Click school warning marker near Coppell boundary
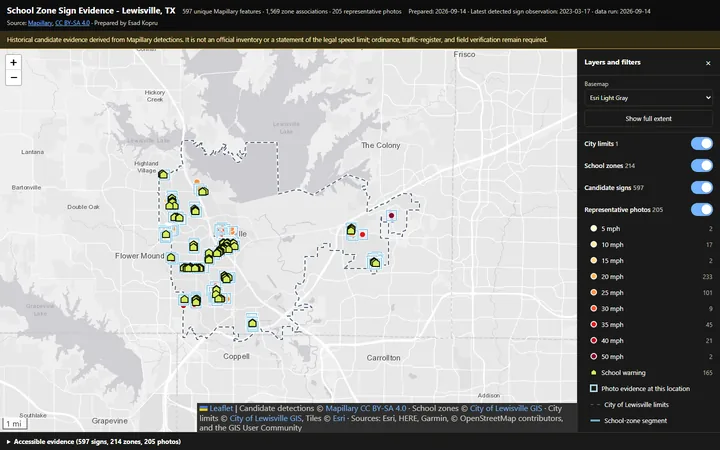 [x=252, y=323]
